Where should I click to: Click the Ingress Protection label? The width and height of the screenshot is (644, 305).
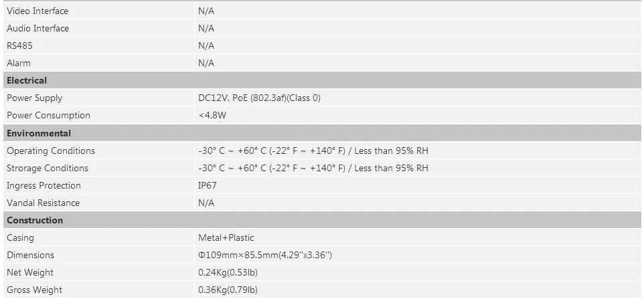click(44, 185)
